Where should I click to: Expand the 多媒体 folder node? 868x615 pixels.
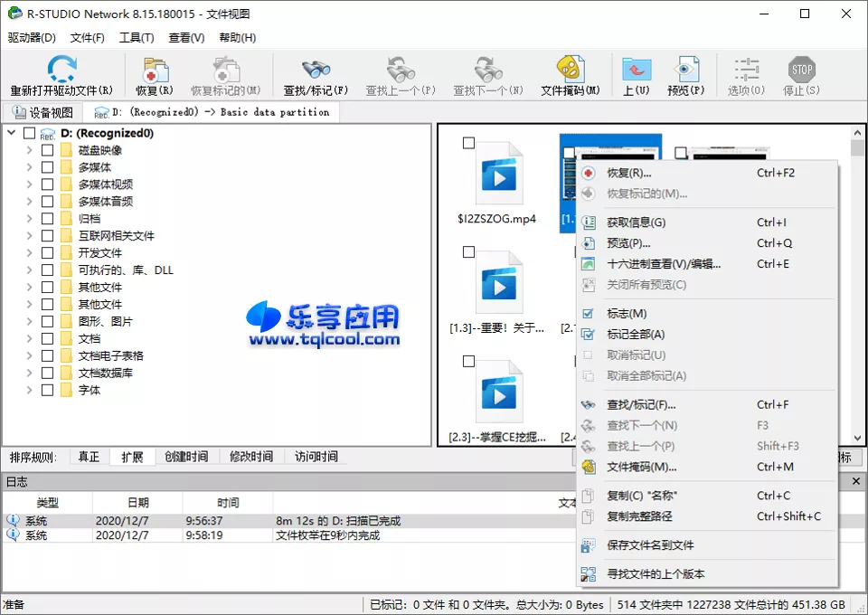pos(29,167)
